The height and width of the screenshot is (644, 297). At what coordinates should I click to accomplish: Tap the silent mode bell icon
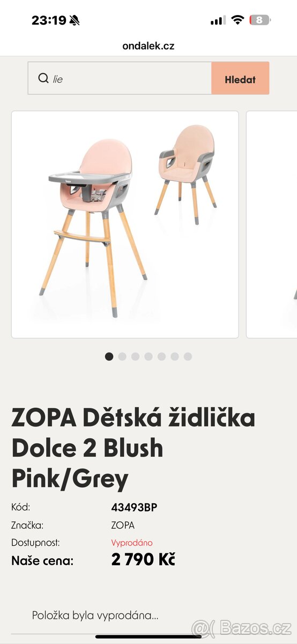tap(75, 20)
